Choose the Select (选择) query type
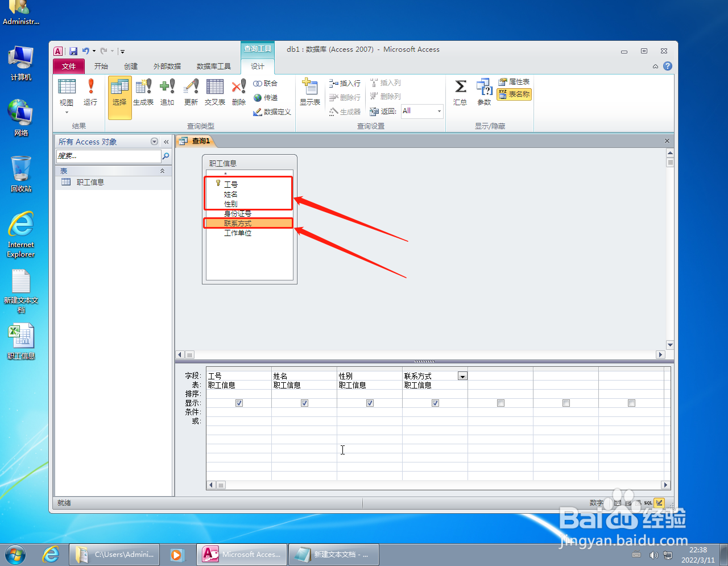This screenshot has width=728, height=566. [x=119, y=97]
